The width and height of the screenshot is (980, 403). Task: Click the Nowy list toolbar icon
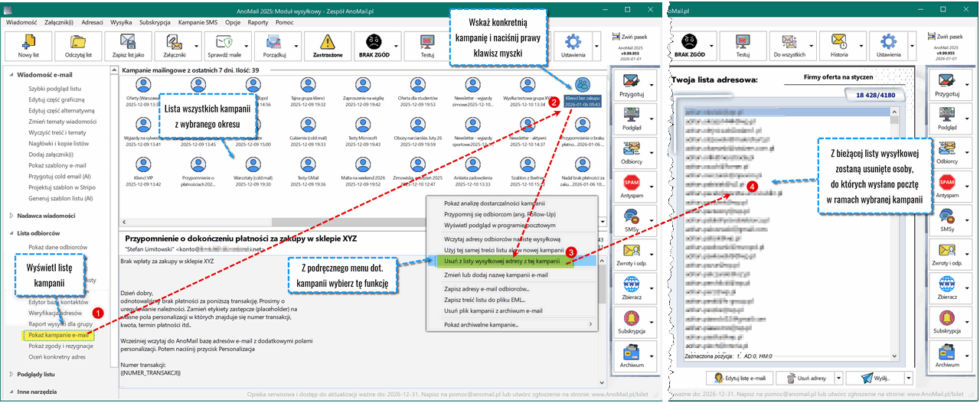(x=28, y=42)
